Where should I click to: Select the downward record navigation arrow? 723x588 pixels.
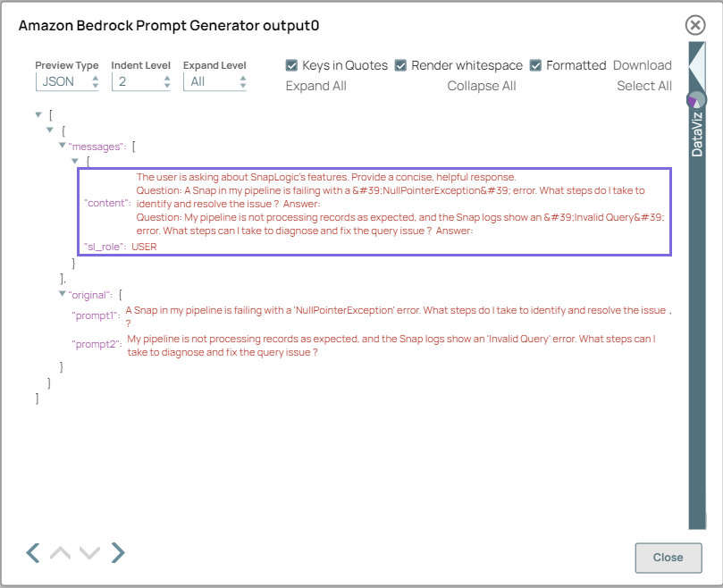(x=88, y=552)
